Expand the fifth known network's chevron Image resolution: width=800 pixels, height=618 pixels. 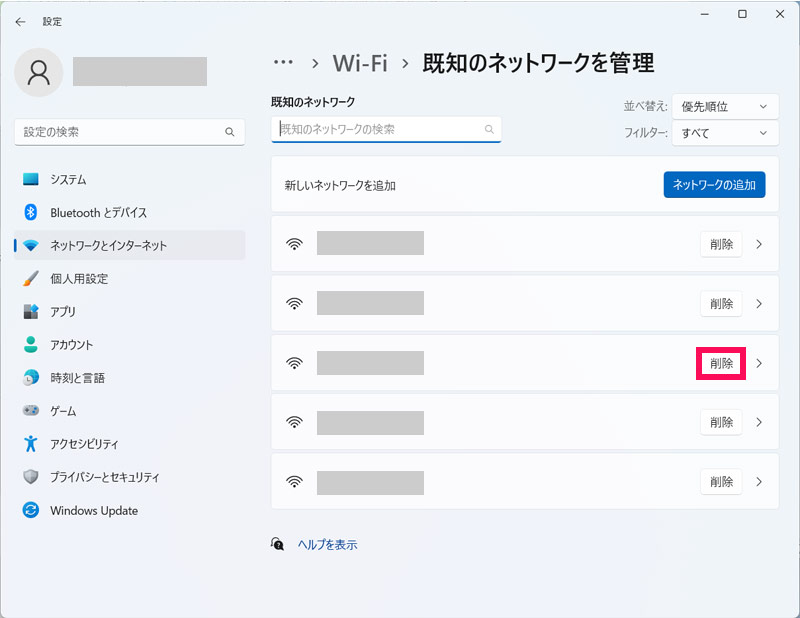[x=759, y=482]
